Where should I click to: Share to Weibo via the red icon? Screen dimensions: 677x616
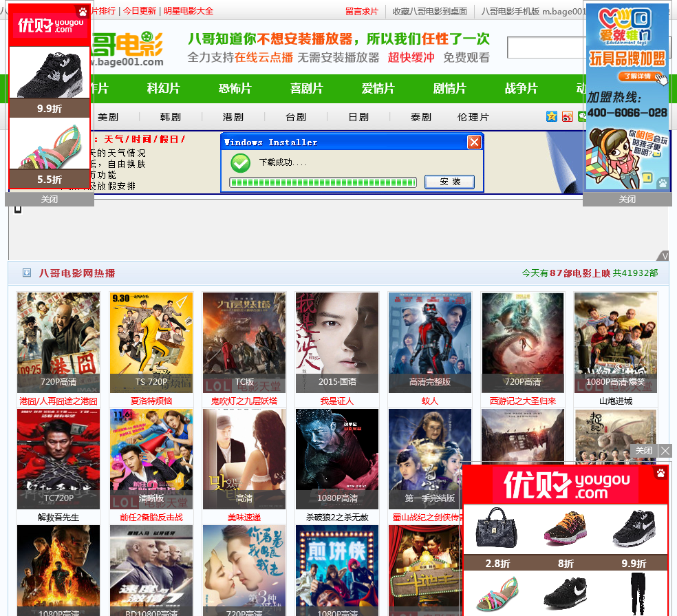[x=568, y=116]
